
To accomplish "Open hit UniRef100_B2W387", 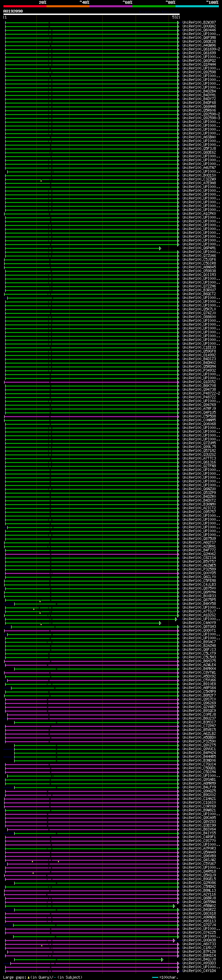I will 199,23.
